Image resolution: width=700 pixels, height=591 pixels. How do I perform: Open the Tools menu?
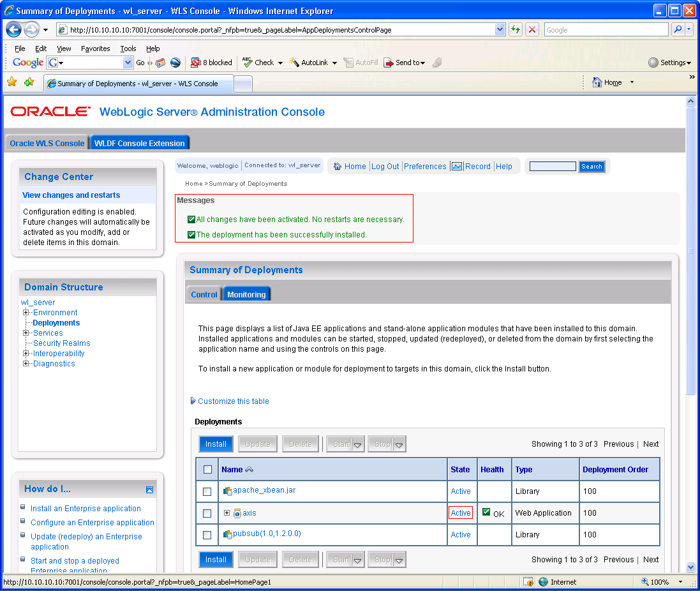tap(128, 49)
